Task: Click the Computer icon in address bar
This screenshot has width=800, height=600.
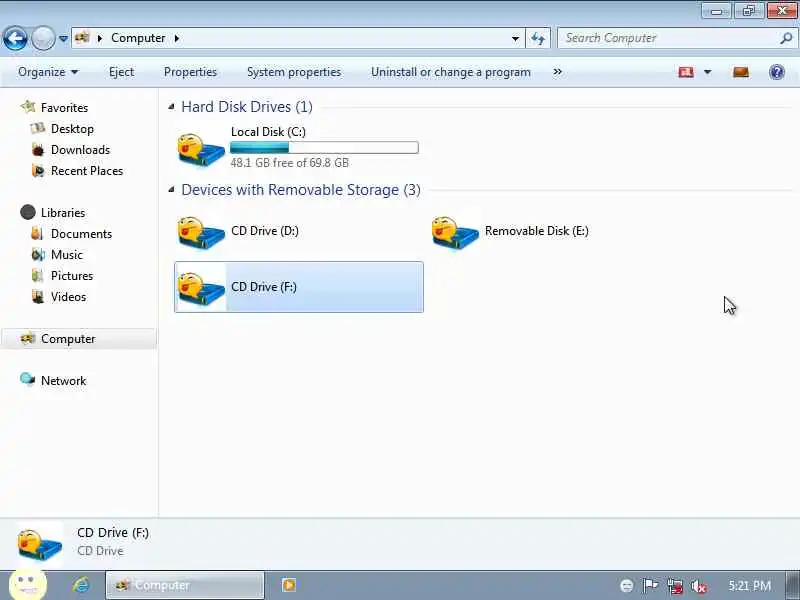Action: (83, 38)
